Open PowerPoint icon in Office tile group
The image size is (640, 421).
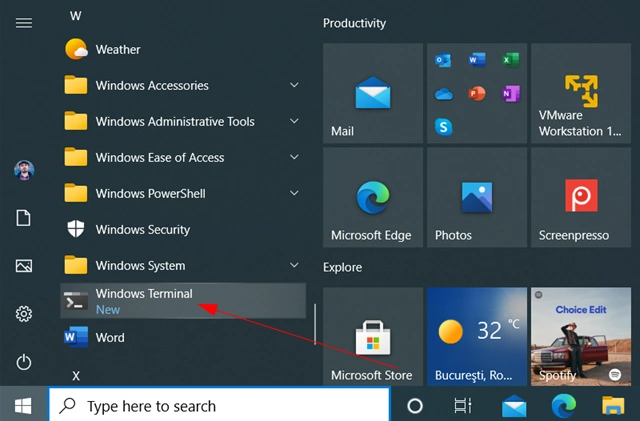point(477,94)
